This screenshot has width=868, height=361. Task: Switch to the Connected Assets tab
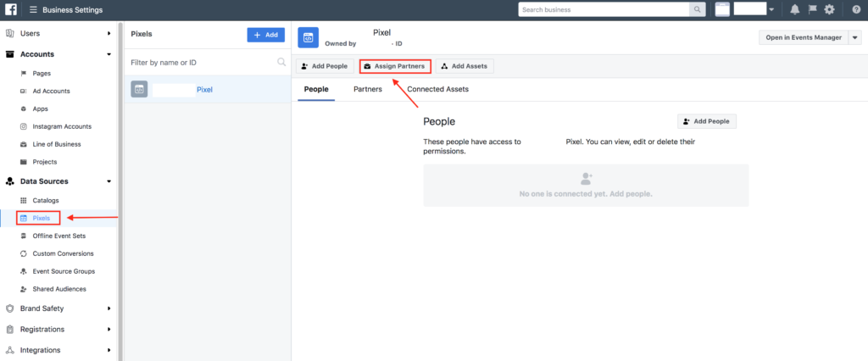[437, 89]
